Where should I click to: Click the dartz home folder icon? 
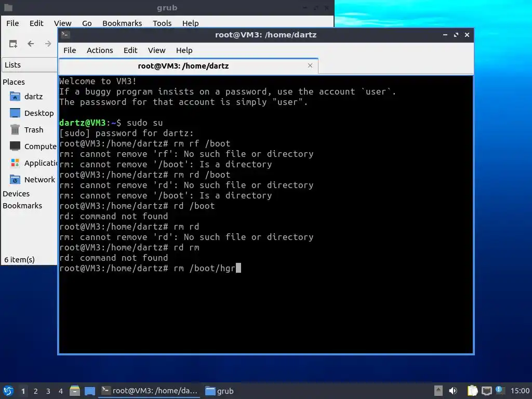tap(15, 97)
